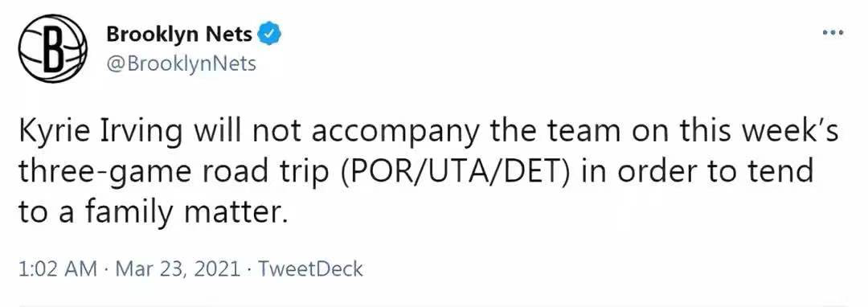Visit the @BrooklynNets handle link
This screenshot has width=868, height=307.
pos(181,64)
